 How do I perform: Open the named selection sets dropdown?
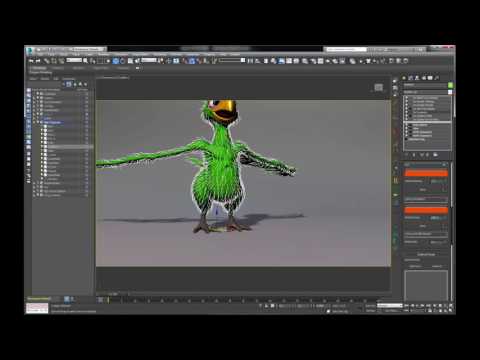232,60
